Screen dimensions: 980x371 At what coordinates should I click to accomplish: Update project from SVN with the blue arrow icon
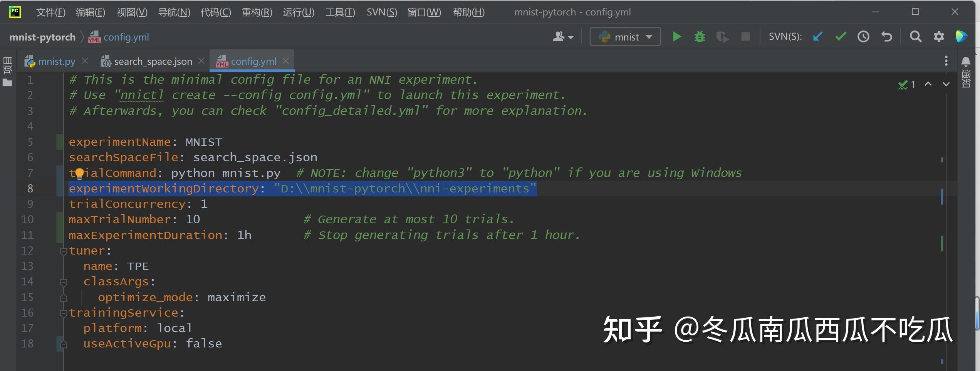[818, 37]
